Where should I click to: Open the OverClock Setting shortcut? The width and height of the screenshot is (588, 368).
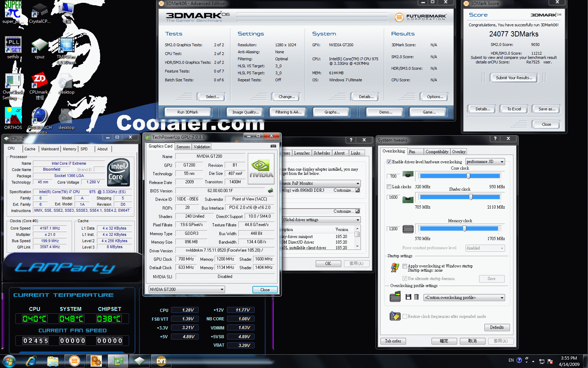[x=13, y=87]
